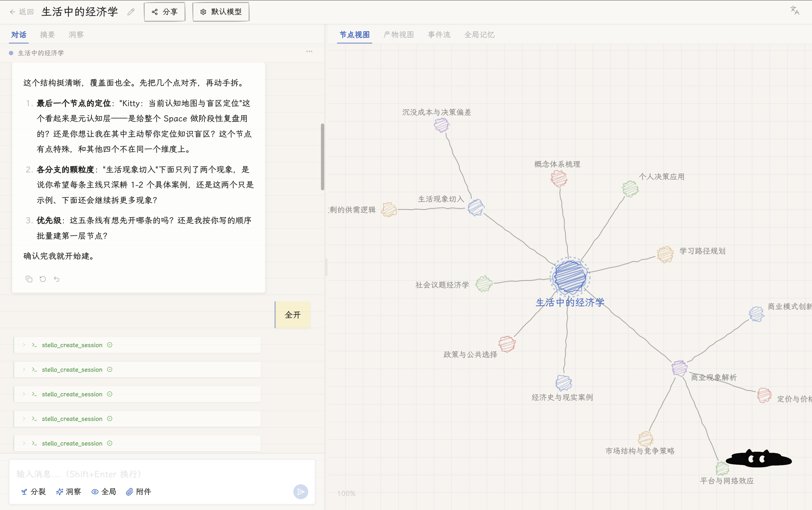Click the pencil icon to rename the title
Image resolution: width=812 pixels, height=510 pixels.
tap(131, 12)
